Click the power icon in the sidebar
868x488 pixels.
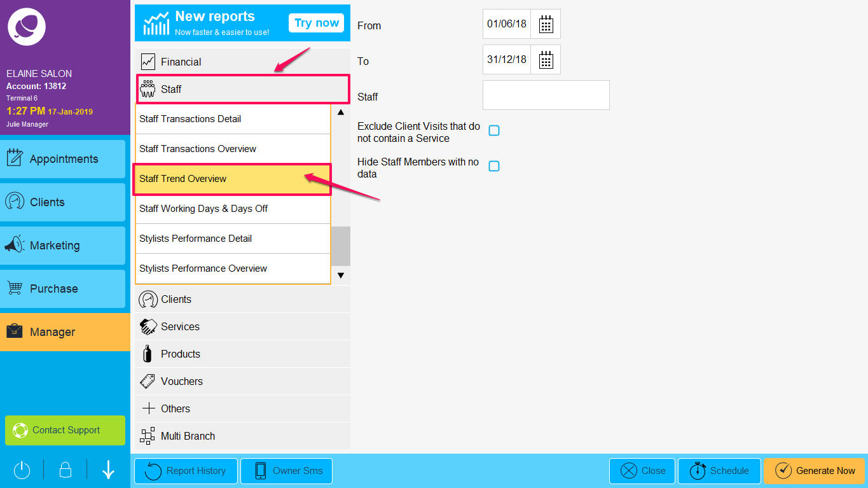coord(22,470)
